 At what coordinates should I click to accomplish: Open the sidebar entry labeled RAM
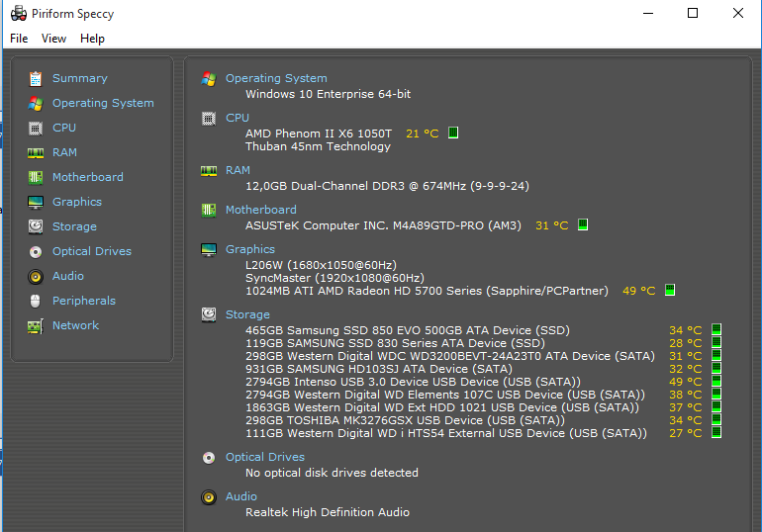(x=64, y=152)
